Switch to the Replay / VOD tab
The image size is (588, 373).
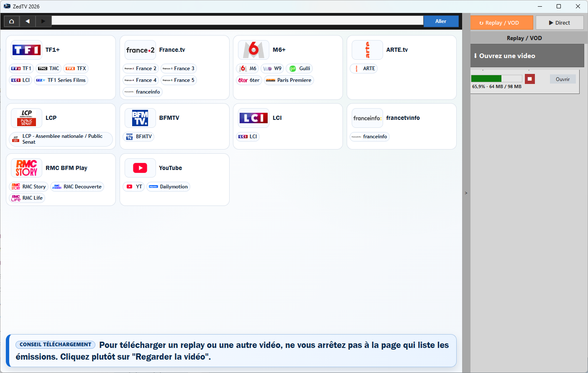[x=501, y=23]
